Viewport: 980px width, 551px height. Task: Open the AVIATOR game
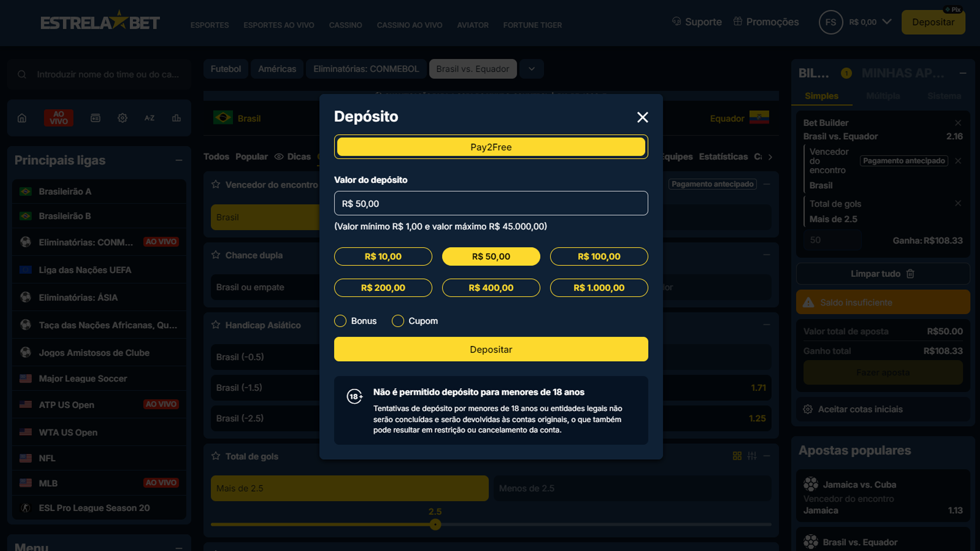click(473, 25)
